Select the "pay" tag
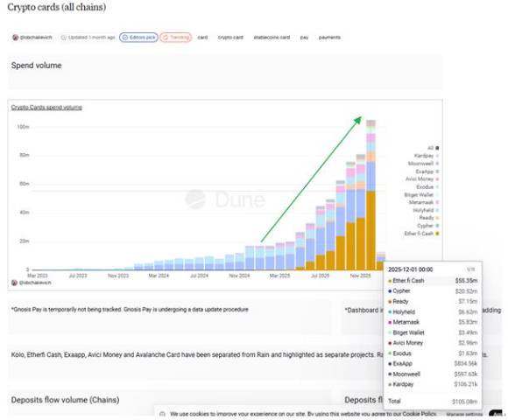Image resolution: width=508 pixels, height=420 pixels. 304,38
